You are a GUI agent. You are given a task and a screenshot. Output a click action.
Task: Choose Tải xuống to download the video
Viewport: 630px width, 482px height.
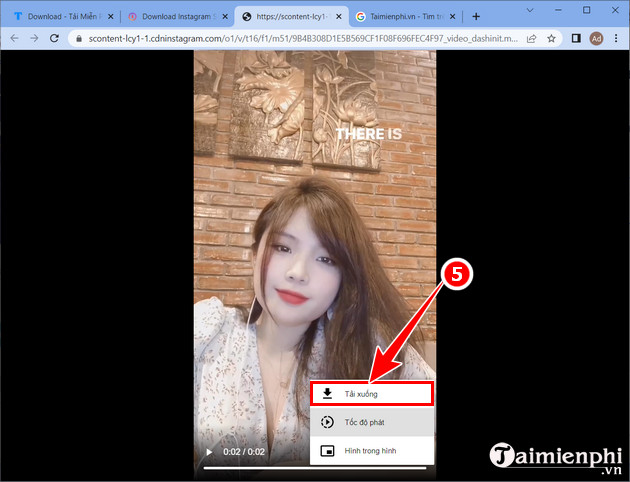pos(372,394)
